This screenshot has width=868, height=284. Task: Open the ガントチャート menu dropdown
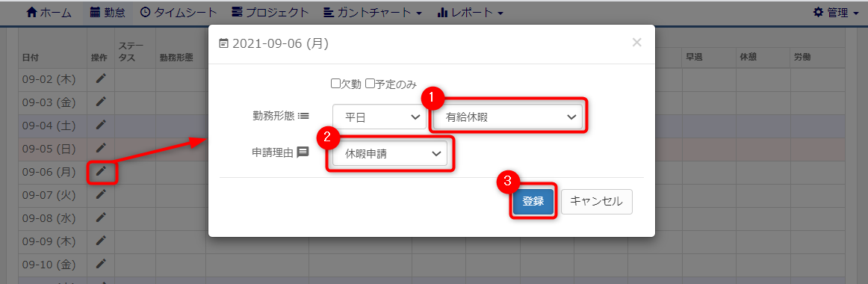(372, 12)
